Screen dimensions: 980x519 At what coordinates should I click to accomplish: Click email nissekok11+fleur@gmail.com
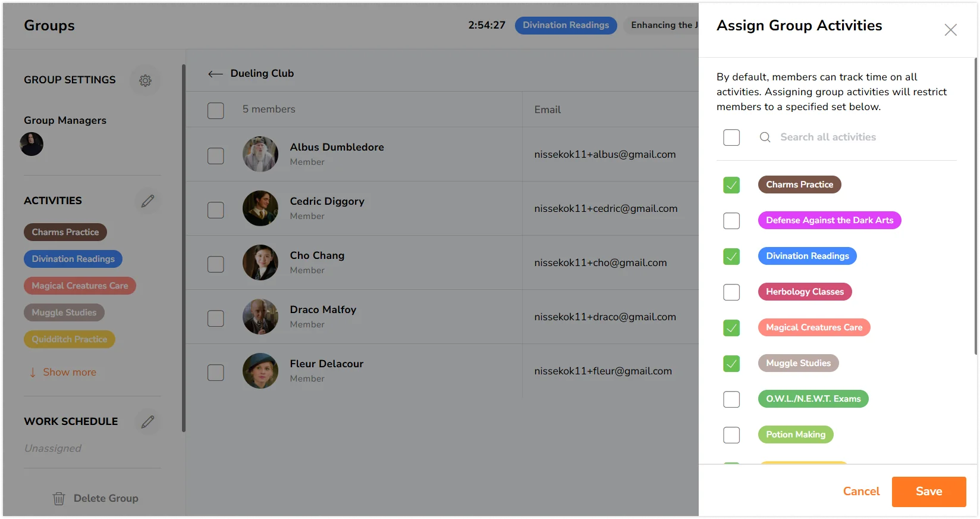tap(603, 371)
